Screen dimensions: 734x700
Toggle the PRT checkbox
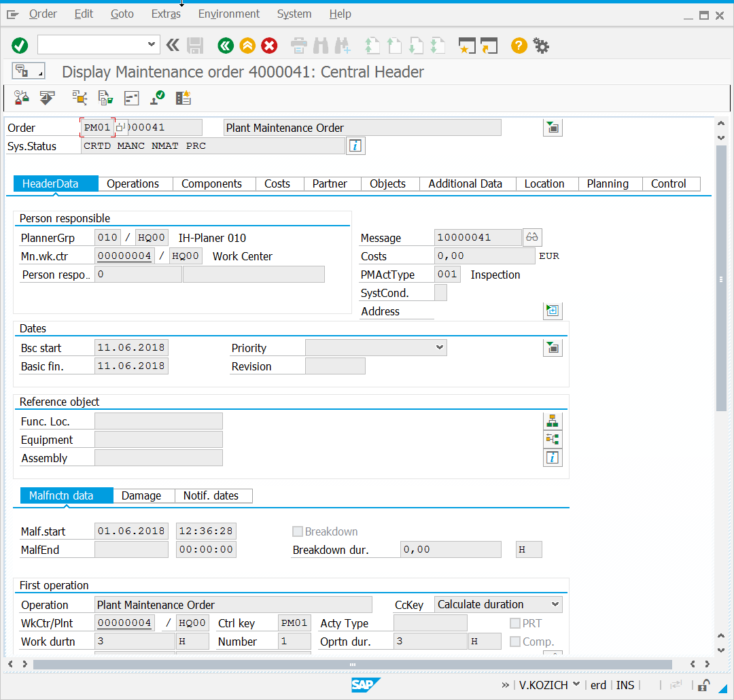(515, 623)
